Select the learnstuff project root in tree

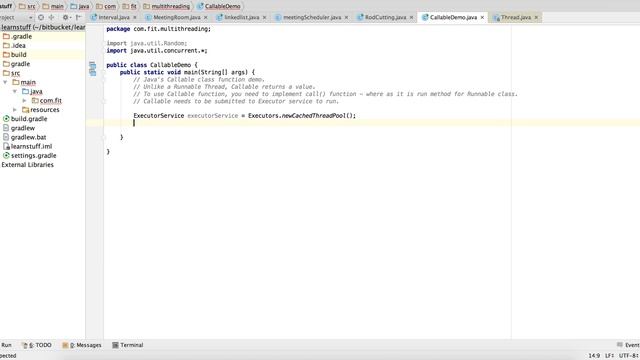point(43,27)
